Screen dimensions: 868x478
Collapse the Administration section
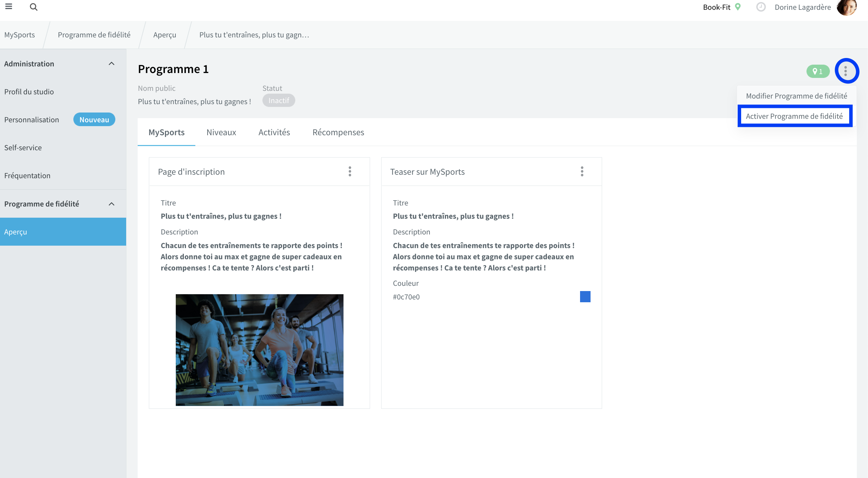pyautogui.click(x=111, y=64)
